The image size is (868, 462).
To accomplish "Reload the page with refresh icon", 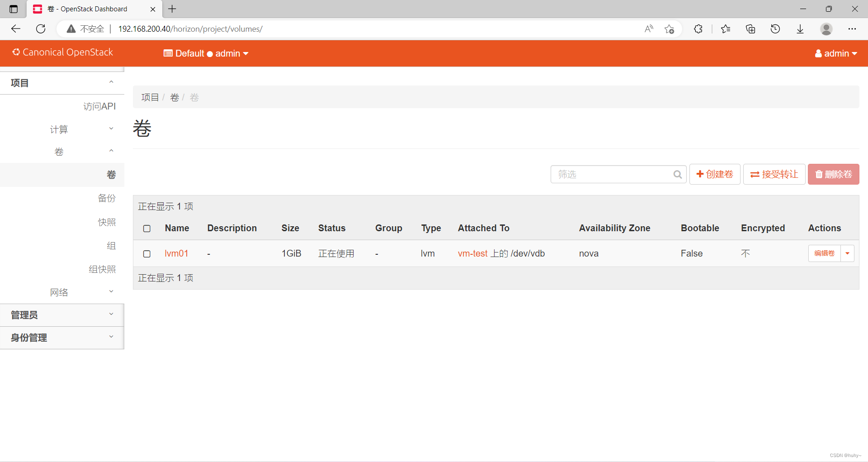I will point(41,29).
